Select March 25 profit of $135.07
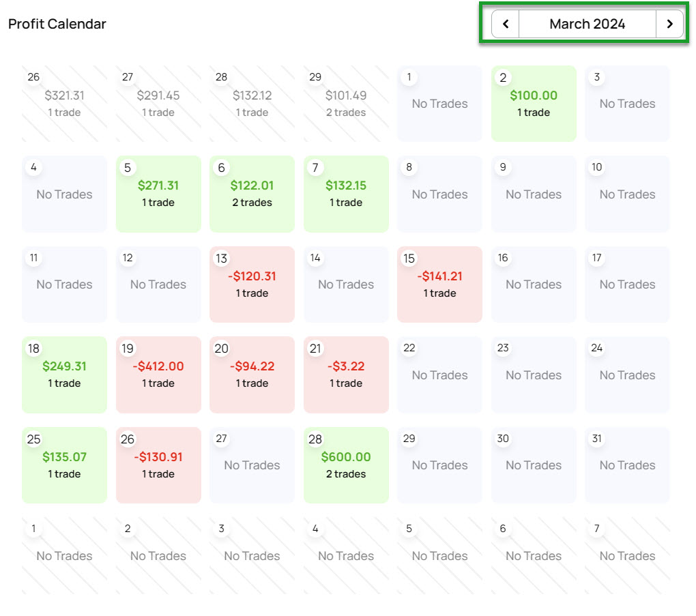This screenshot has height=616, width=696. (64, 465)
